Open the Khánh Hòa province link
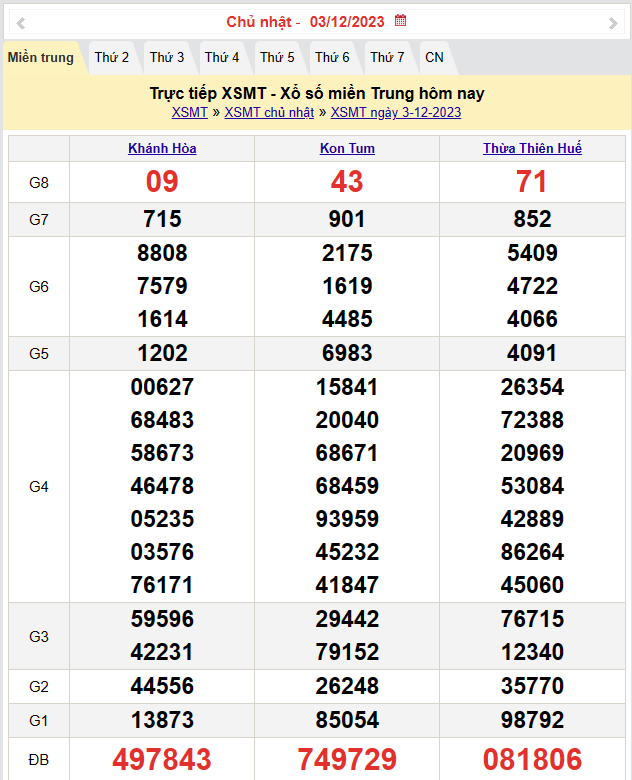Image resolution: width=632 pixels, height=780 pixels. click(x=162, y=148)
